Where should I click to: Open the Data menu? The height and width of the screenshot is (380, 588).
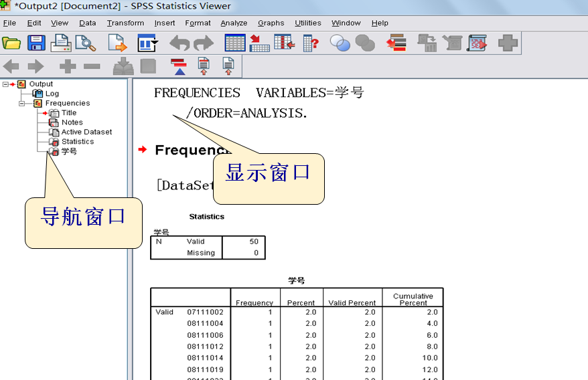[x=87, y=23]
